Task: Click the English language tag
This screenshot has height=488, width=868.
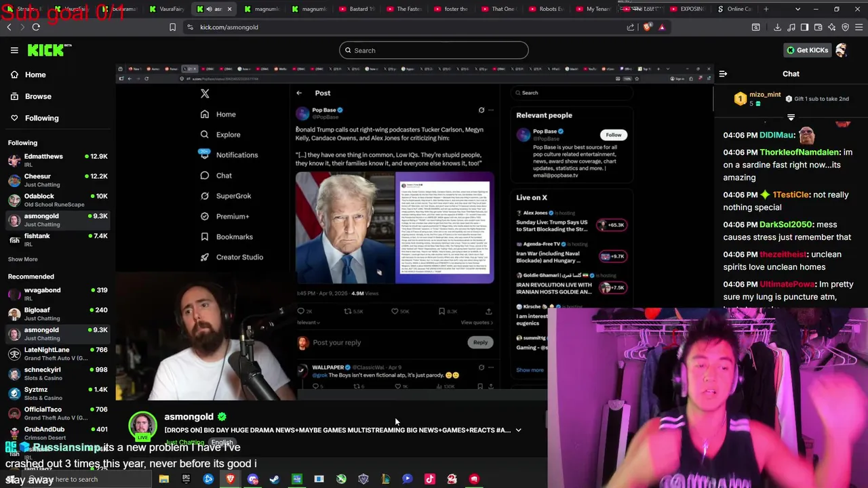Action: coord(222,443)
